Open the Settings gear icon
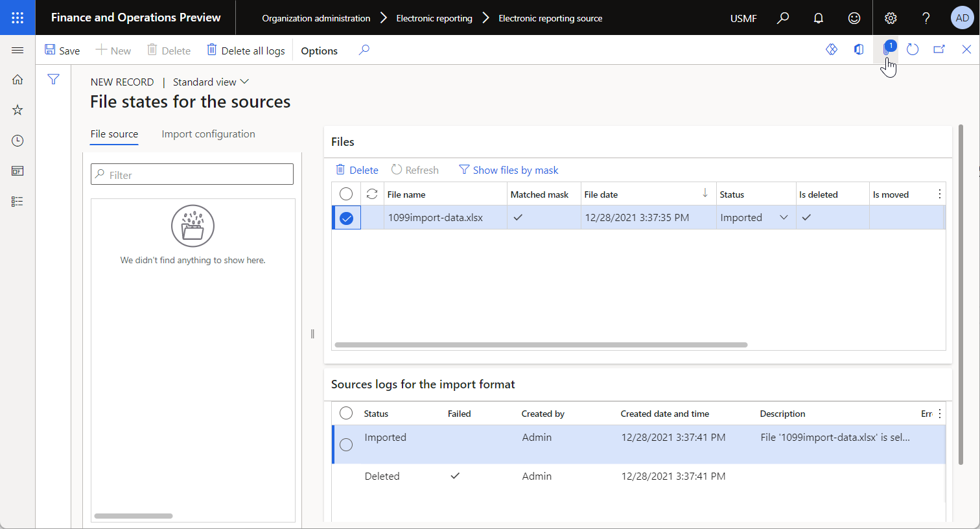 pos(891,18)
